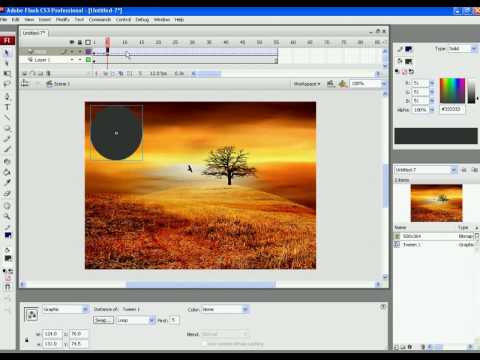Select the Selection arrow tool
This screenshot has height=360, width=480.
pos(7,53)
